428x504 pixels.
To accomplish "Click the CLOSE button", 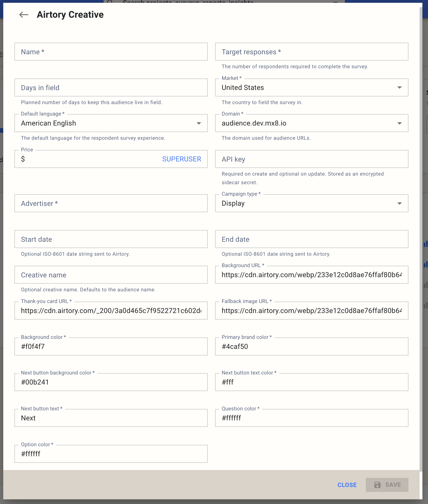I will click(347, 485).
